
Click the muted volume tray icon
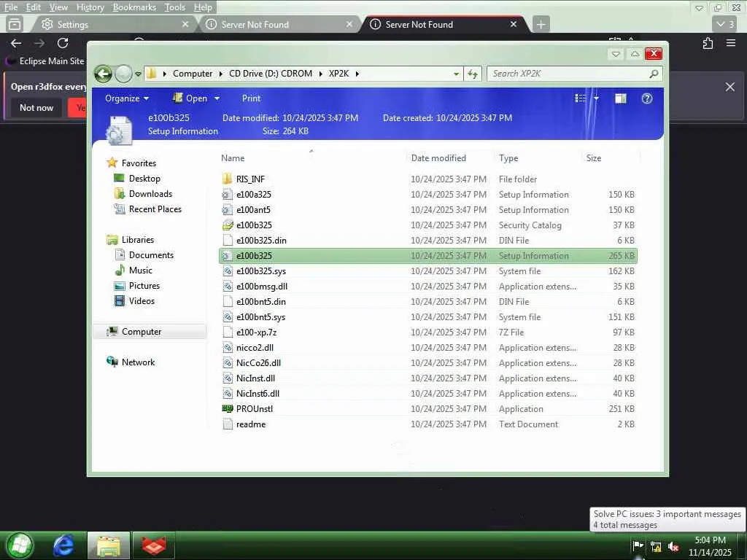[x=673, y=547]
